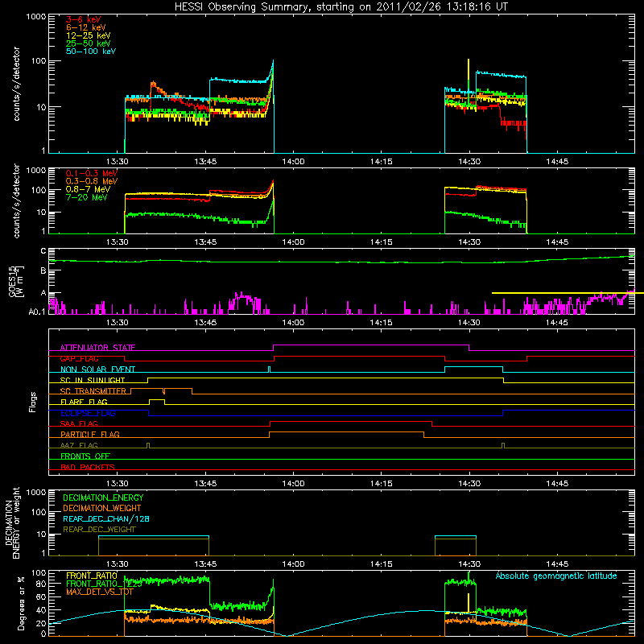Viewport: 644px width, 644px height.
Task: Click the notch in the SC_TRANSMITTER trace
Action: coord(164,391)
